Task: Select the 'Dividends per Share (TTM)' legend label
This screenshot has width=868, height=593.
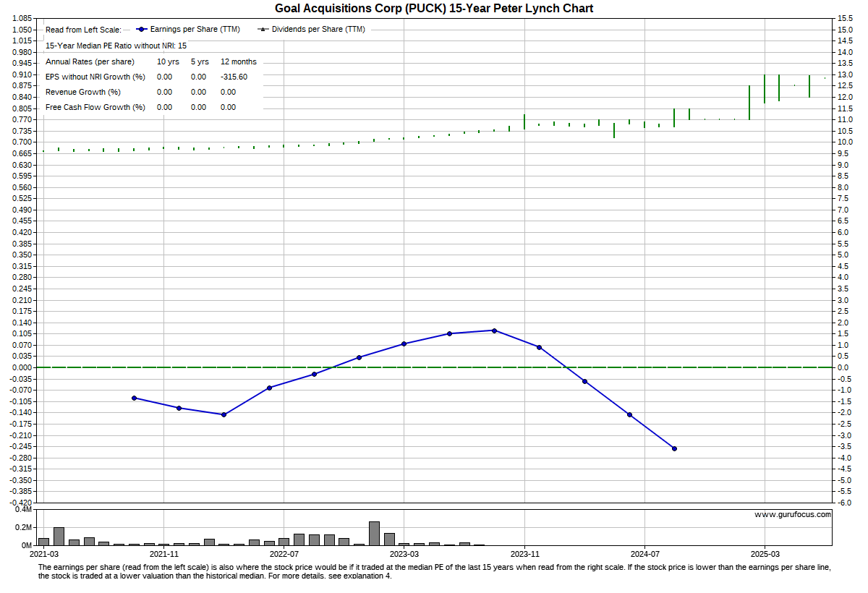Action: click(x=318, y=30)
